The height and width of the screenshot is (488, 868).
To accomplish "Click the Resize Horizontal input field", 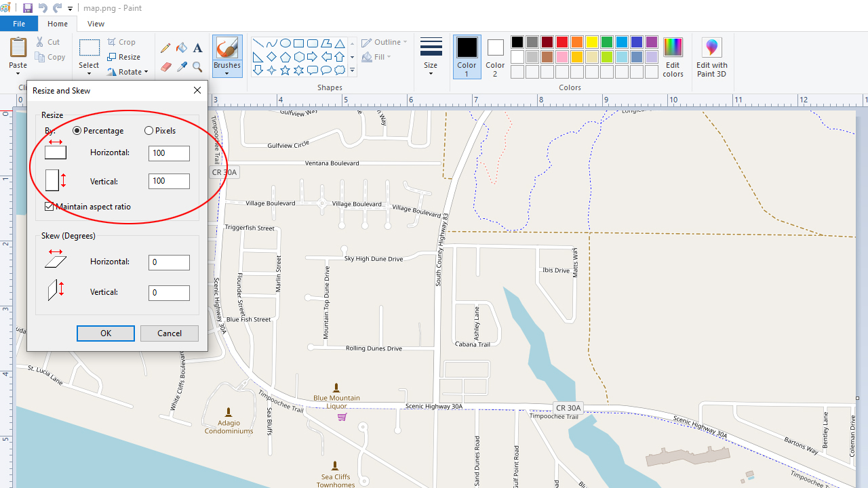I will coord(169,153).
